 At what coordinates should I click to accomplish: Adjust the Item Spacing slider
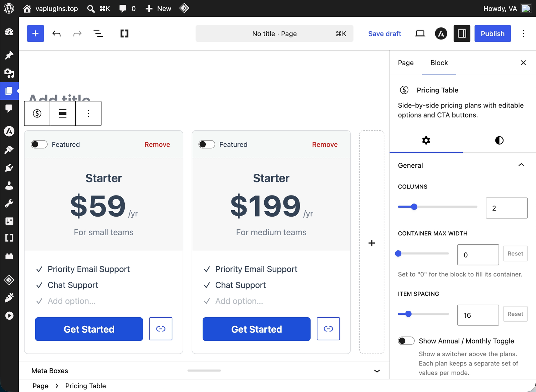tap(423, 314)
